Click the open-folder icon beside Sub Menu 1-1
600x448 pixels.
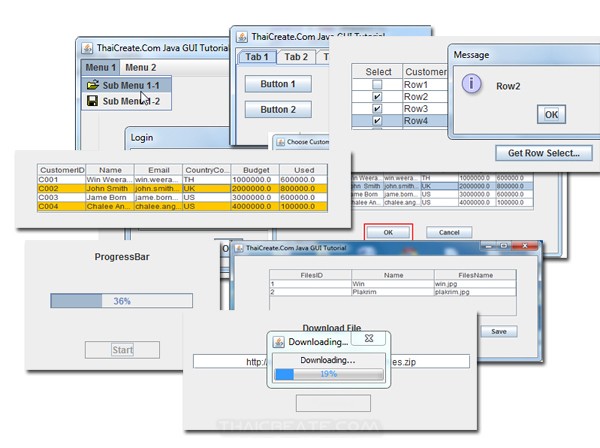(x=92, y=86)
